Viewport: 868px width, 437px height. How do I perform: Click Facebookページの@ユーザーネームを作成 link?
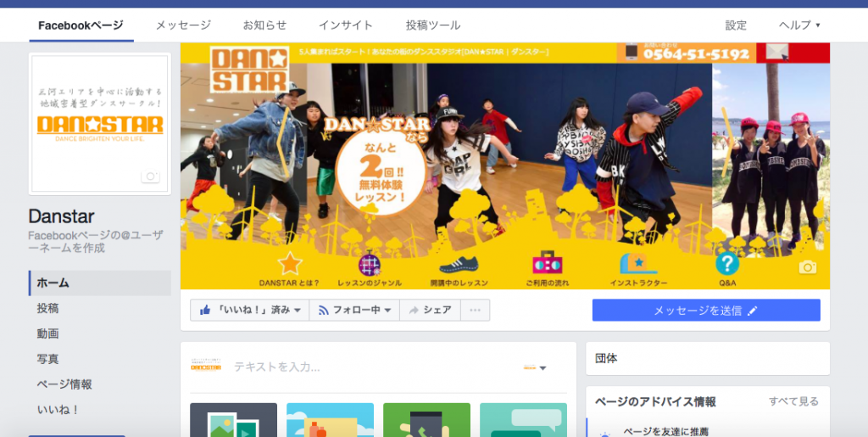click(x=96, y=241)
